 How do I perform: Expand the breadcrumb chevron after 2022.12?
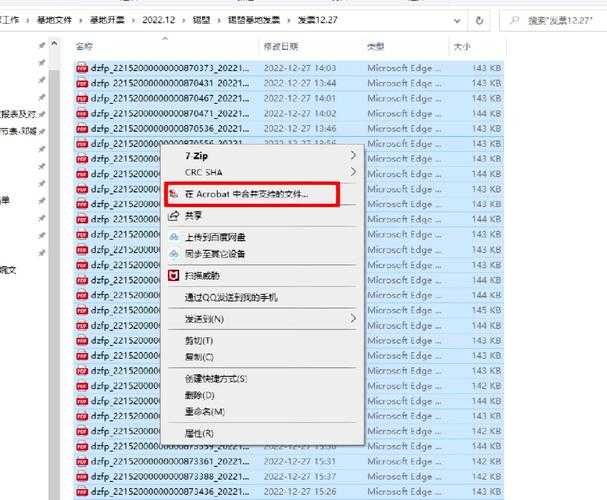click(x=183, y=20)
